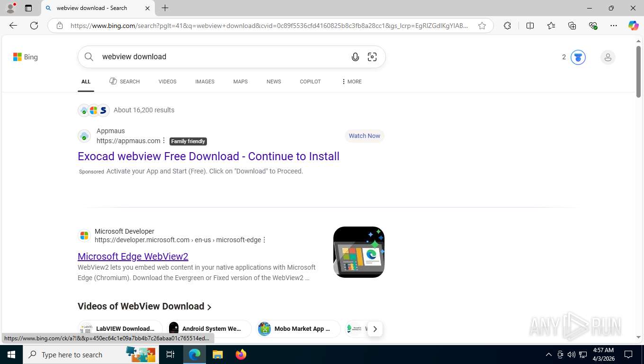Click the Watch Now button
The image size is (644, 364).
(364, 136)
